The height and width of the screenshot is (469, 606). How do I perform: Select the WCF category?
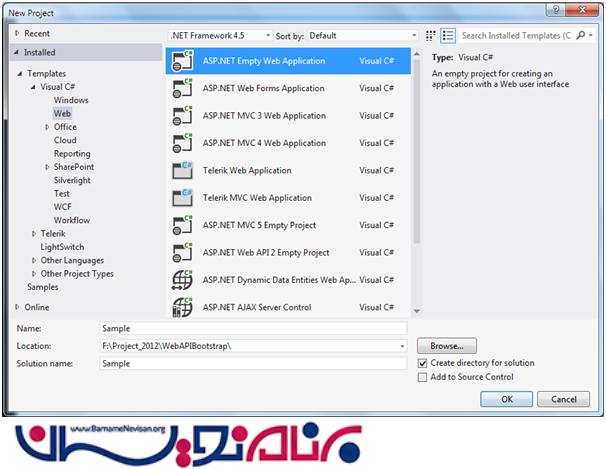point(63,207)
